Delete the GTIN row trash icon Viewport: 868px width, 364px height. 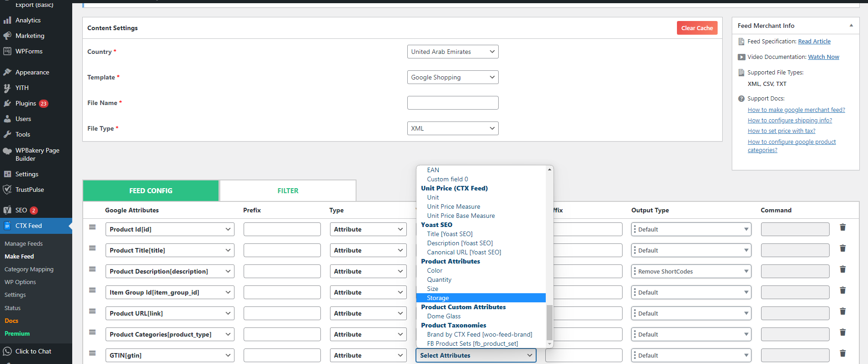coord(843,353)
